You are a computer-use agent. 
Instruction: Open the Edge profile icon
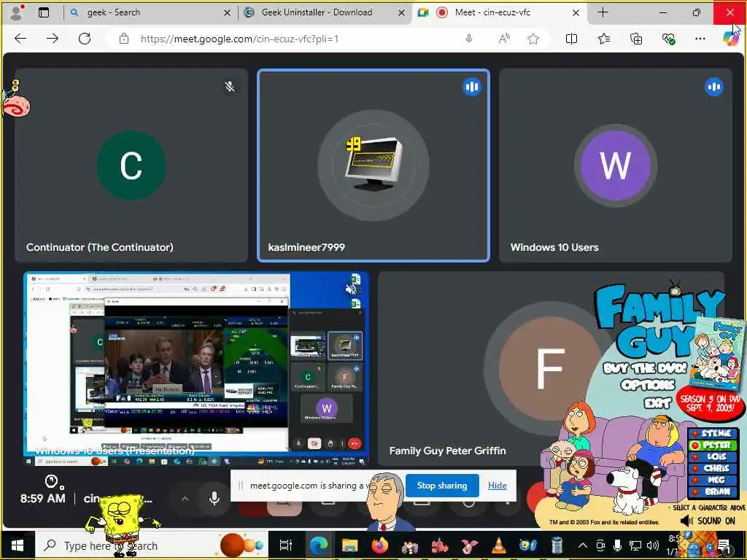[x=17, y=12]
